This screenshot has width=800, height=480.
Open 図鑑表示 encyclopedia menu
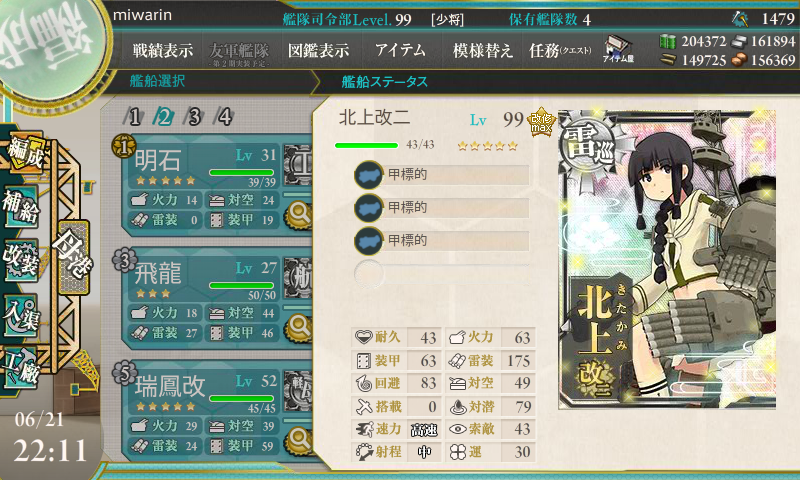click(318, 50)
